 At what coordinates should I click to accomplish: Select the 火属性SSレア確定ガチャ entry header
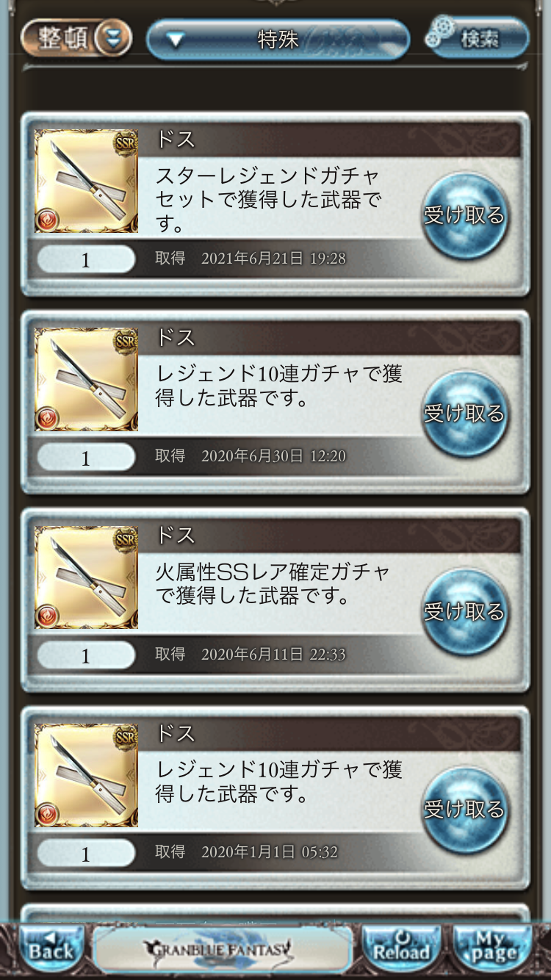(336, 535)
